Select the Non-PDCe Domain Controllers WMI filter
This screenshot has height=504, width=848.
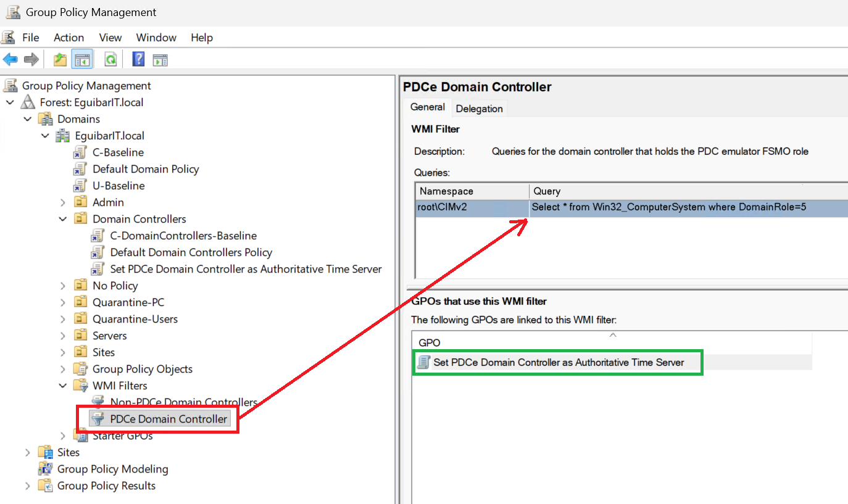(183, 402)
